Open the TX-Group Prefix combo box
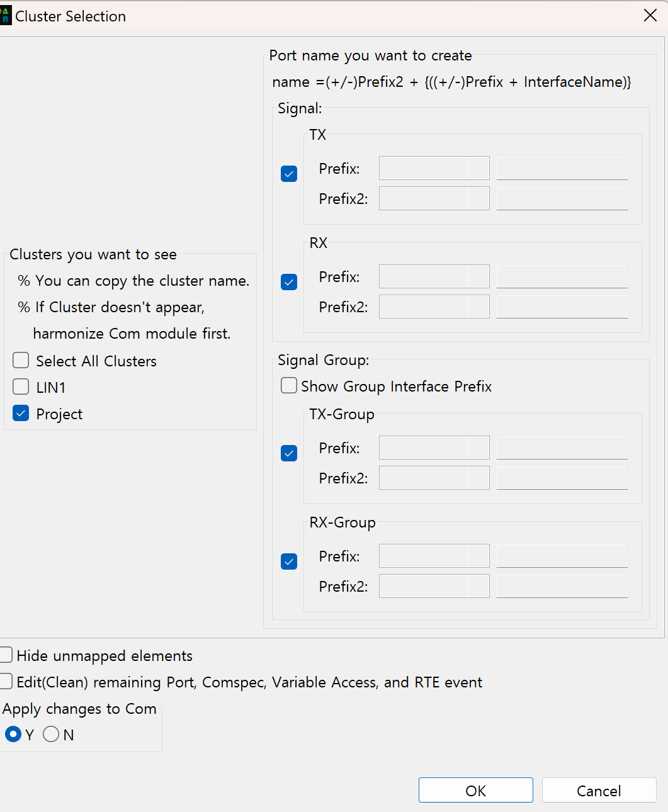 434,448
